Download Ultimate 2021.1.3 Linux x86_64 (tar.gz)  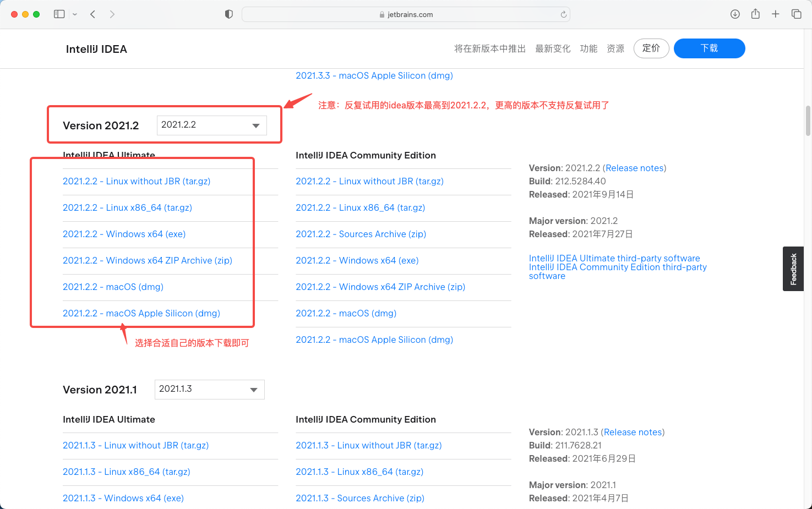(127, 472)
